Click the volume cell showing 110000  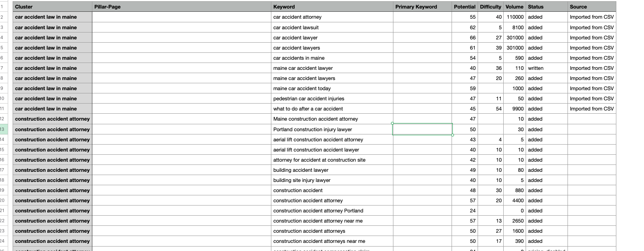coord(515,17)
